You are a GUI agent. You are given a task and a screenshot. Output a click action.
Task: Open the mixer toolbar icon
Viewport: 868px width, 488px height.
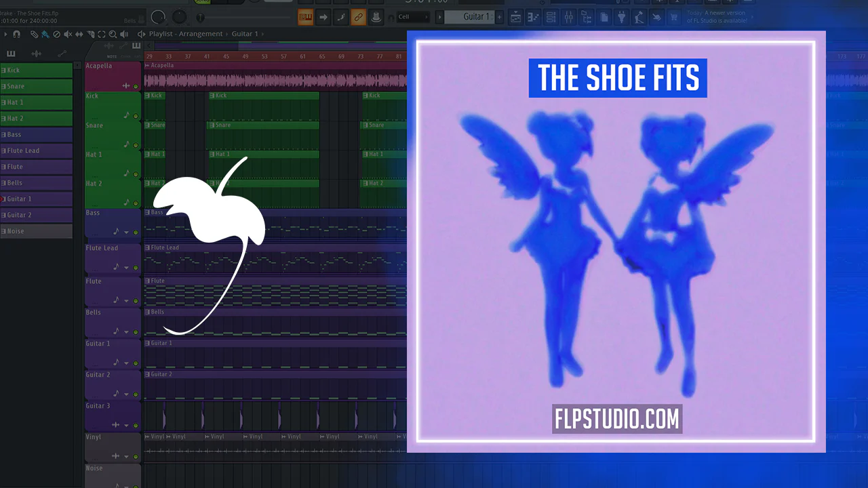568,17
